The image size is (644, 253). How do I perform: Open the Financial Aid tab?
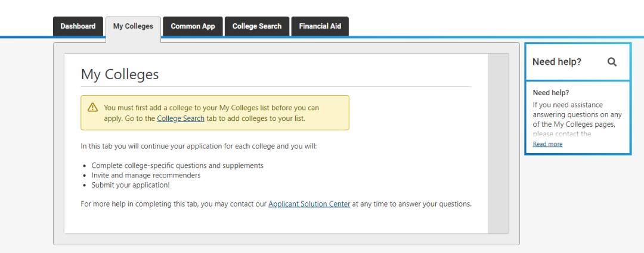[320, 26]
